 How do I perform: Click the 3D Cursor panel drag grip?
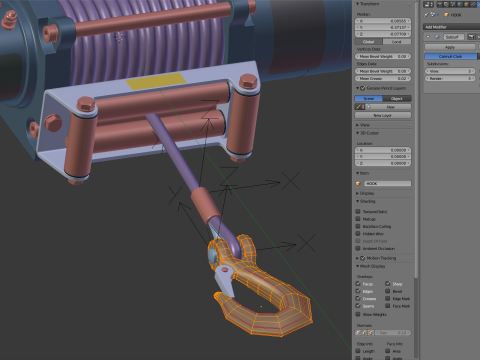tap(409, 133)
